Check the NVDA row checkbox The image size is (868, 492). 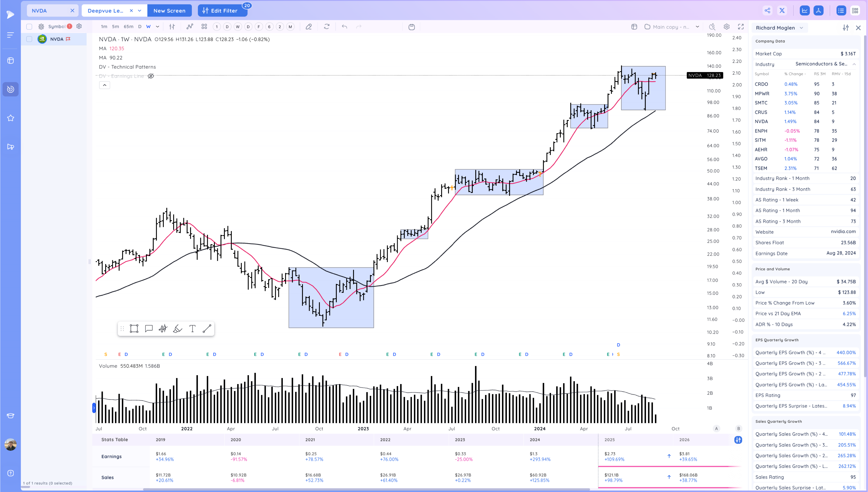click(29, 39)
